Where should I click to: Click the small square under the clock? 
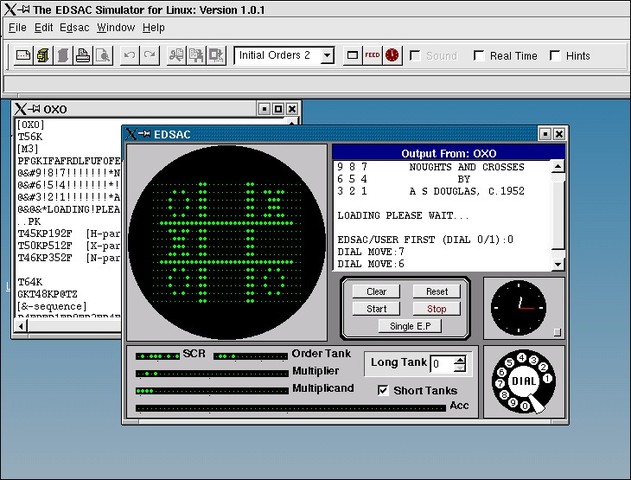click(557, 332)
